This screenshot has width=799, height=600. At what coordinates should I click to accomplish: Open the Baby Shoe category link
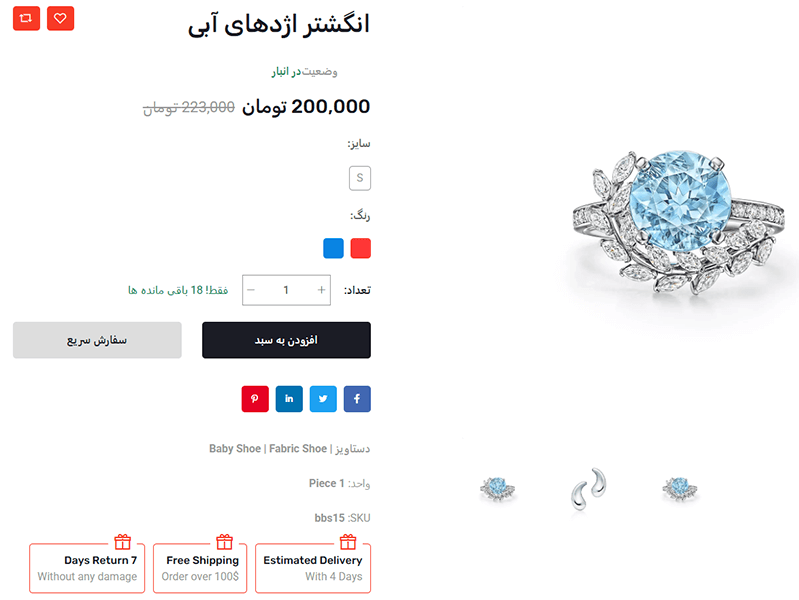pos(235,449)
